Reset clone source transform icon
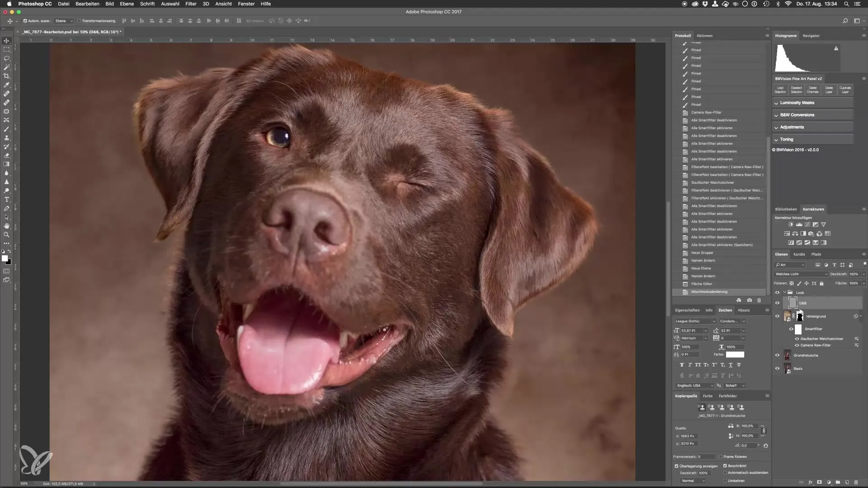This screenshot has width=868, height=488. pos(765,446)
